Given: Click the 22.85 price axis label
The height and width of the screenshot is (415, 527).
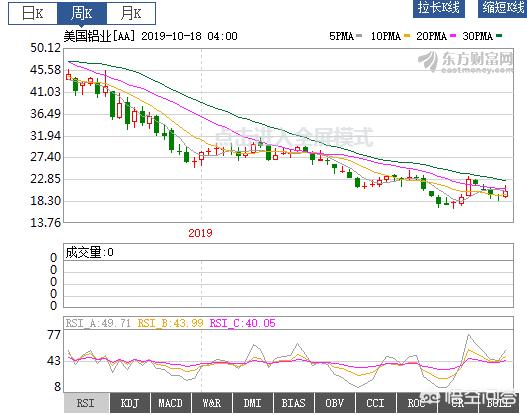Looking at the screenshot, I should pyautogui.click(x=46, y=179).
